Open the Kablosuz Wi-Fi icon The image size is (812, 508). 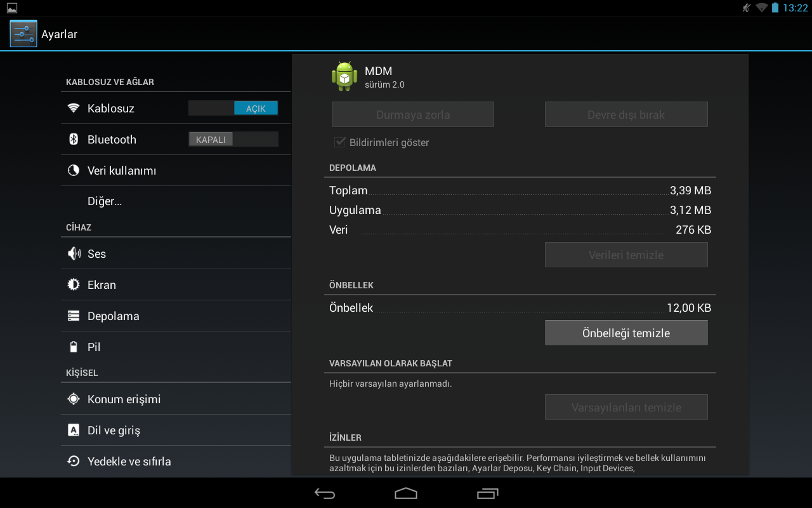pyautogui.click(x=74, y=108)
